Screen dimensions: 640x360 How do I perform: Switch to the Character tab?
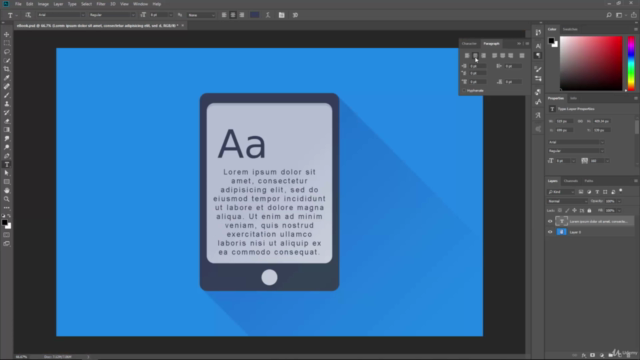tap(469, 44)
